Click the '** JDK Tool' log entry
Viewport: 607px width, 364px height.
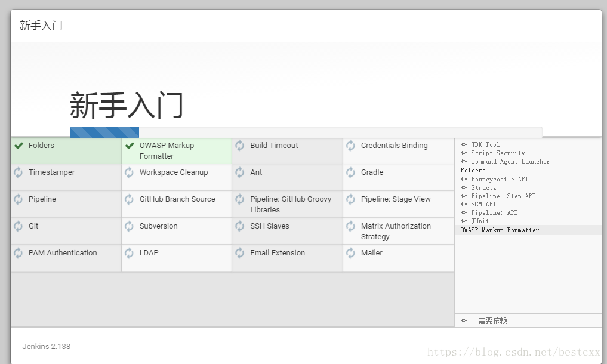pyautogui.click(x=480, y=145)
